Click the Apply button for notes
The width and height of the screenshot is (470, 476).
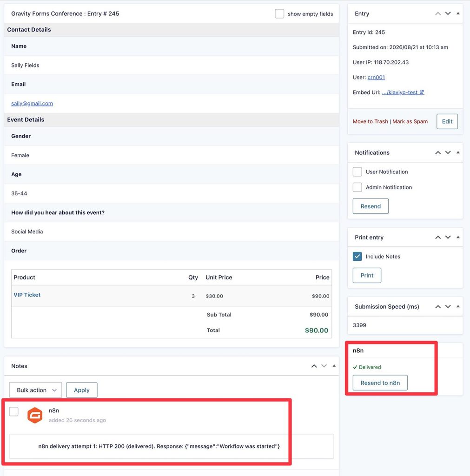pos(82,390)
